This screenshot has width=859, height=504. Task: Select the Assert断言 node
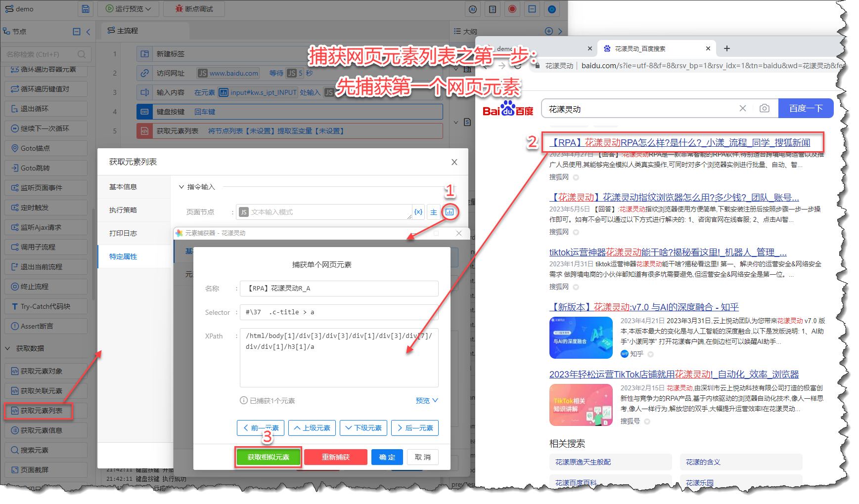(46, 326)
